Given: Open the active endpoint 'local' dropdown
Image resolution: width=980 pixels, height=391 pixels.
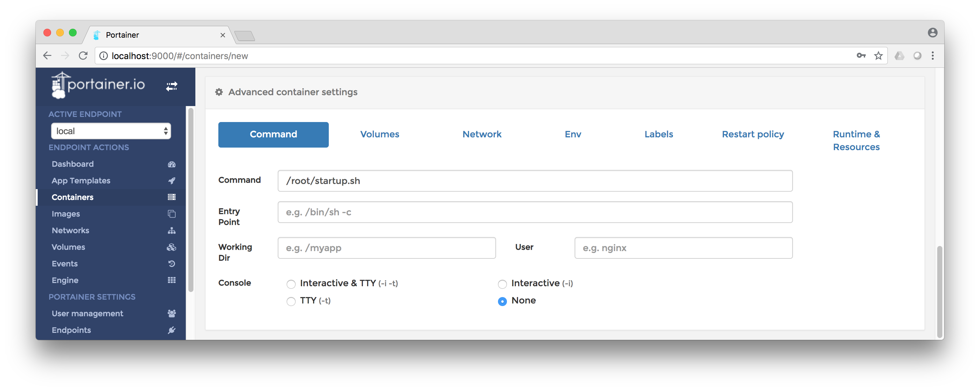Looking at the screenshot, I should (111, 131).
